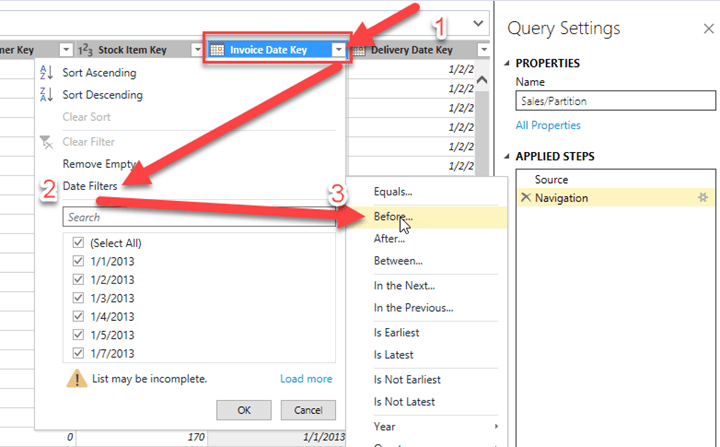Click the warning icon beside List may be incomplete
Image resolution: width=720 pixels, height=447 pixels.
[x=77, y=379]
